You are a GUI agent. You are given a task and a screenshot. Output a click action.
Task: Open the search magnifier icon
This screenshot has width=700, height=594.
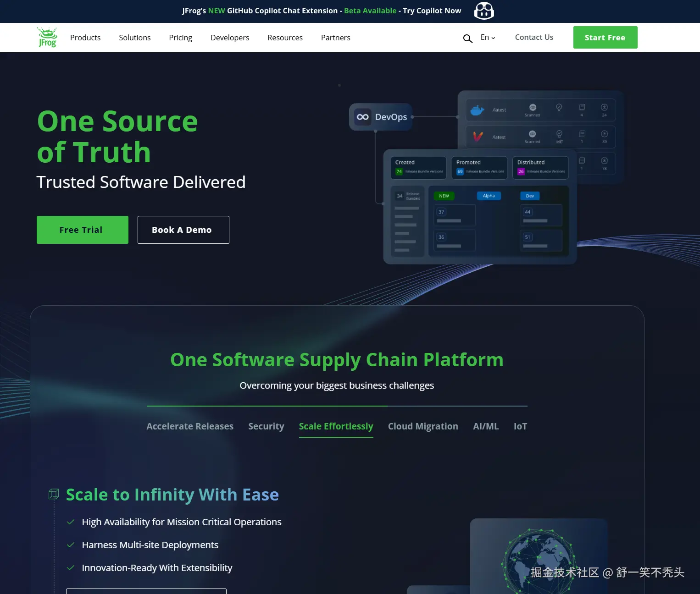click(467, 38)
